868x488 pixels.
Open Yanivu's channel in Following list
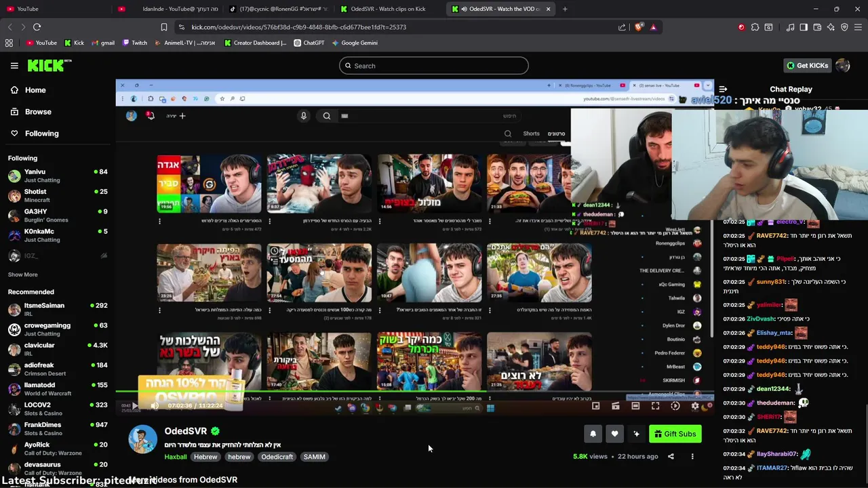(x=58, y=176)
